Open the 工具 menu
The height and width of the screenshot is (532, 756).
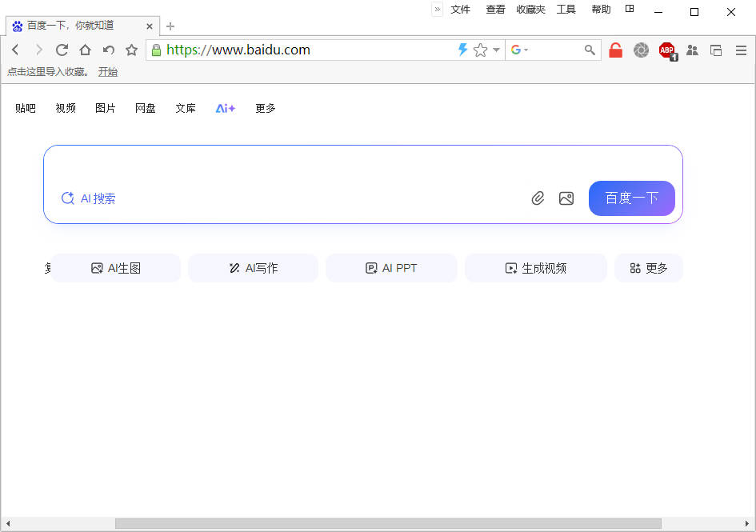(x=566, y=10)
